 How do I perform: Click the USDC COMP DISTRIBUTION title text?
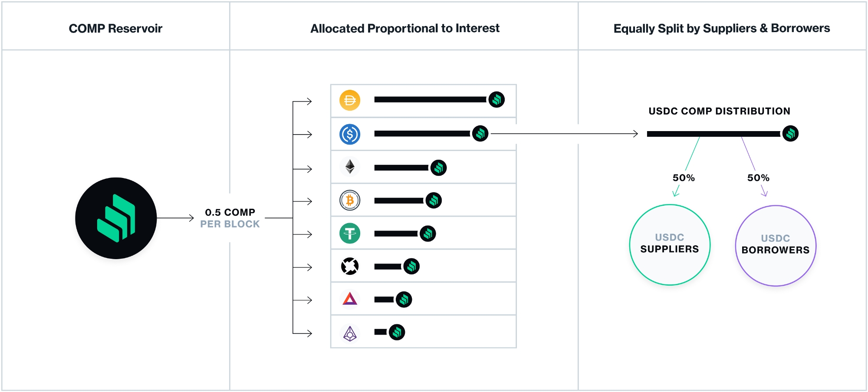pyautogui.click(x=719, y=111)
